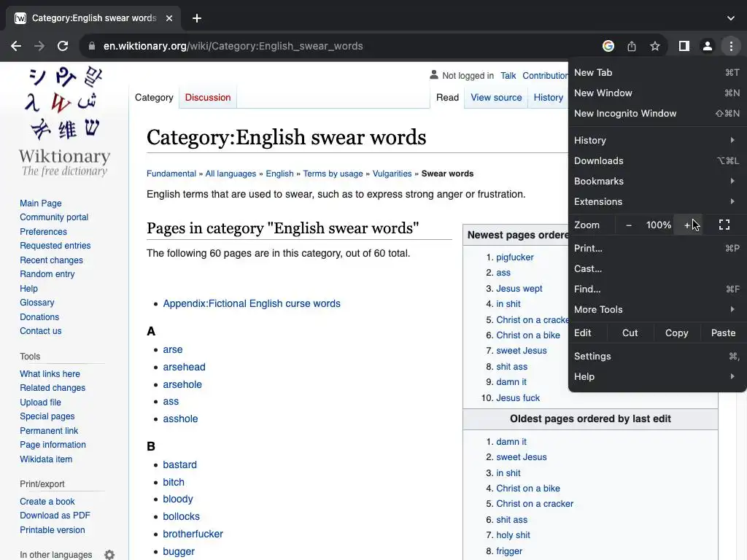Bookmark this page with the star icon

pos(655,46)
